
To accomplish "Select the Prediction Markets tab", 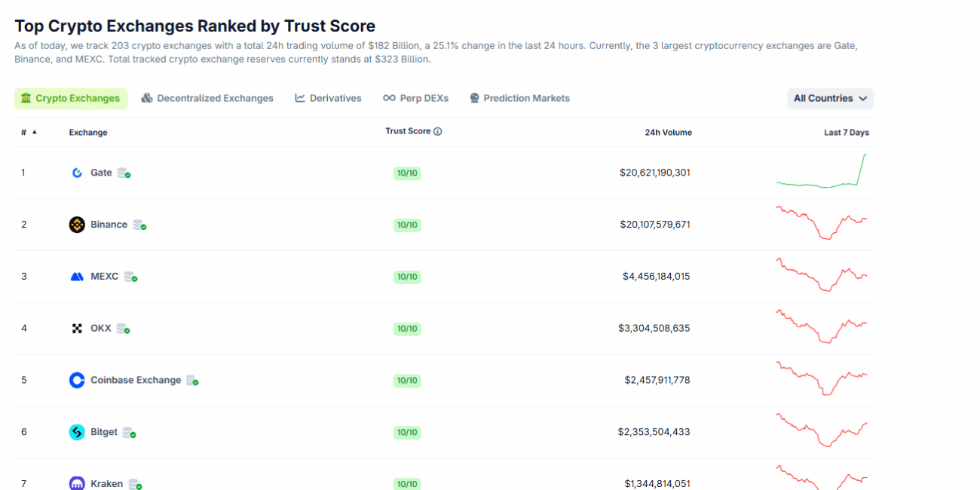I will 519,99.
